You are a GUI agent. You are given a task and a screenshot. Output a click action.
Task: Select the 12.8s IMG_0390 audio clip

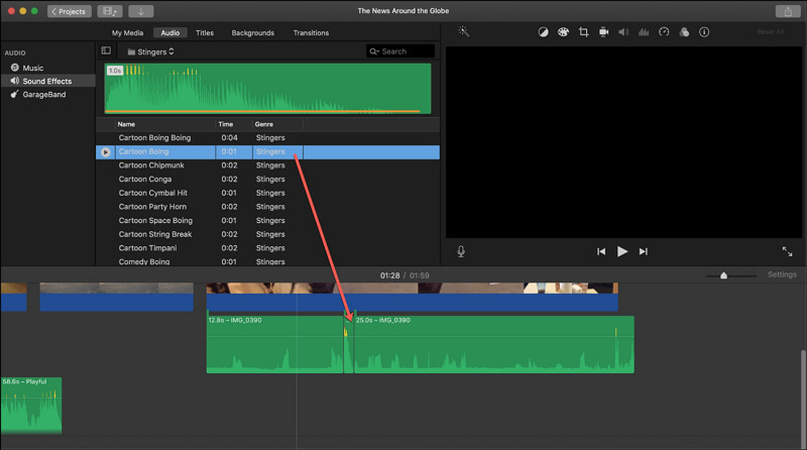[274, 344]
